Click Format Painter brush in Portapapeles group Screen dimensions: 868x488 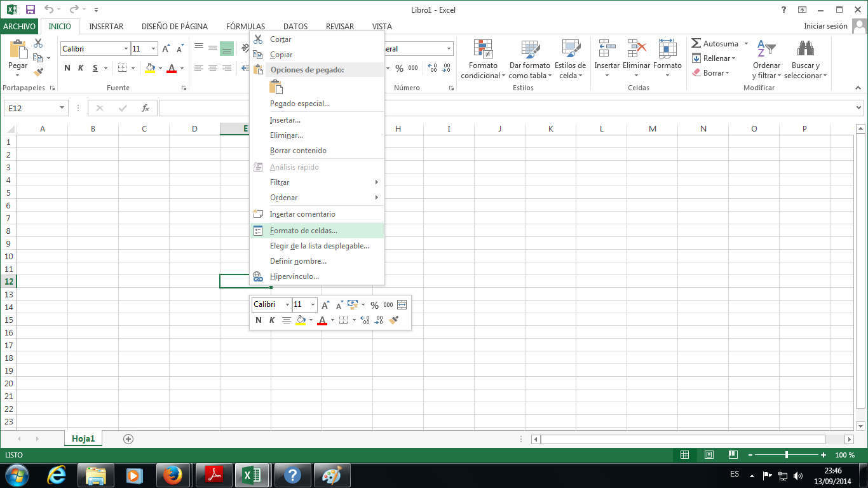click(x=38, y=72)
